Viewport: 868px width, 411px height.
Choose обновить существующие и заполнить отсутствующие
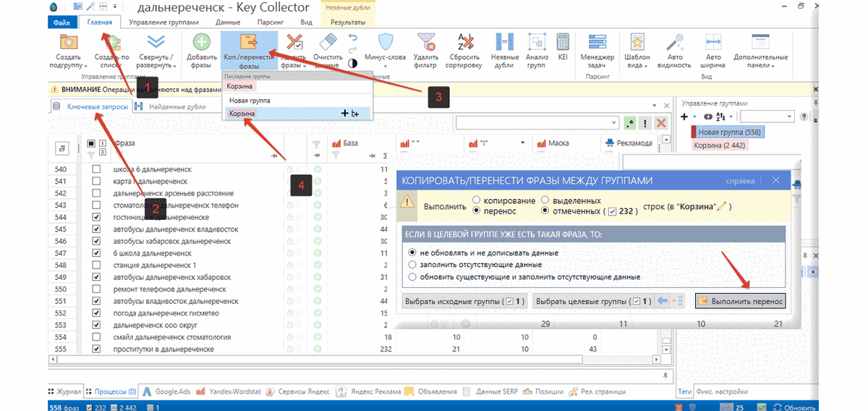point(413,276)
